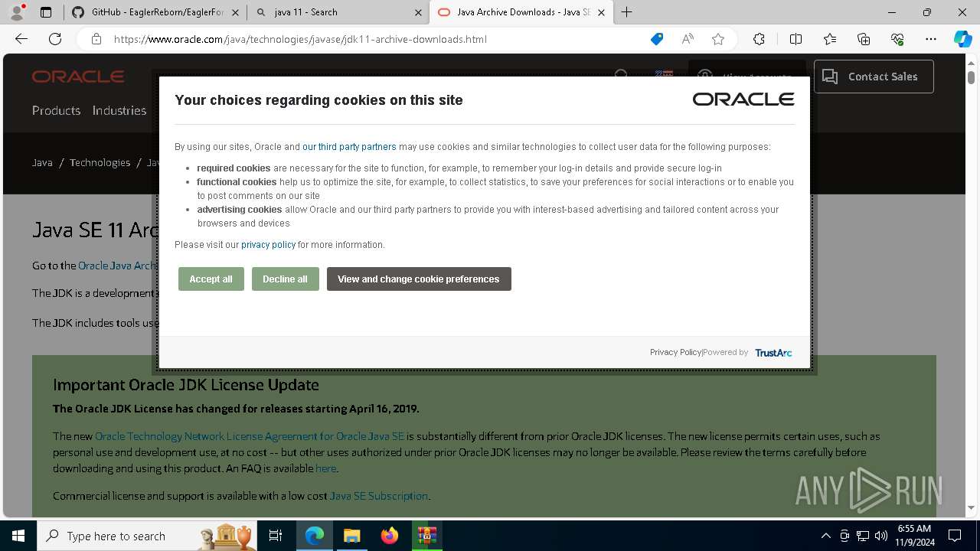Toggle Read aloud icon in address bar
This screenshot has width=980, height=551.
pos(688,39)
